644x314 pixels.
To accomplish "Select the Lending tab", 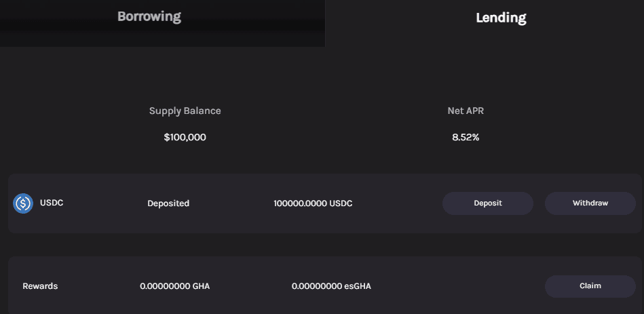I will 501,18.
